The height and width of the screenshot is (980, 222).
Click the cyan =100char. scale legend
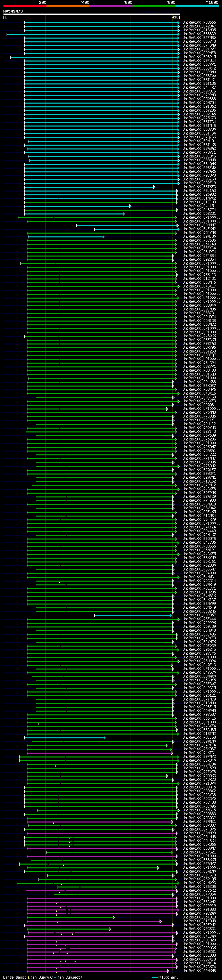pyautogui.click(x=165, y=977)
